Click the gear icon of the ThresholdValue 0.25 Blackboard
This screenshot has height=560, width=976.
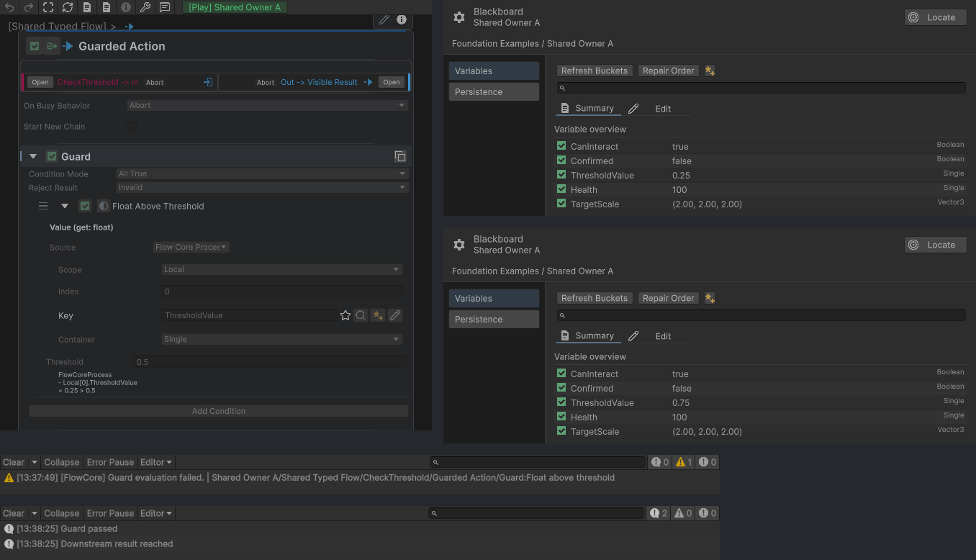pyautogui.click(x=459, y=17)
